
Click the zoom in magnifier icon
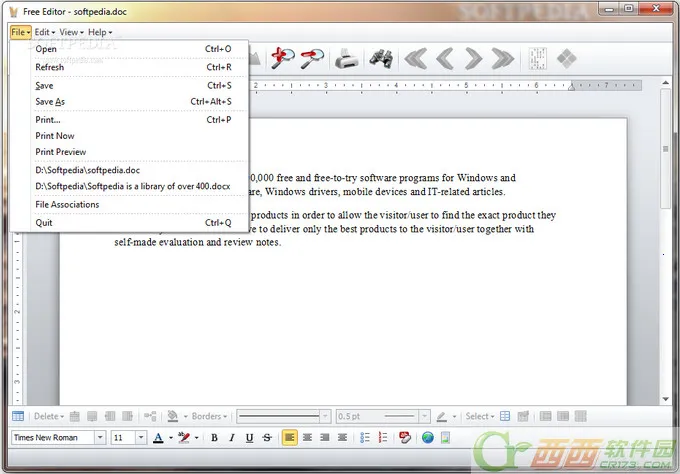pos(283,58)
